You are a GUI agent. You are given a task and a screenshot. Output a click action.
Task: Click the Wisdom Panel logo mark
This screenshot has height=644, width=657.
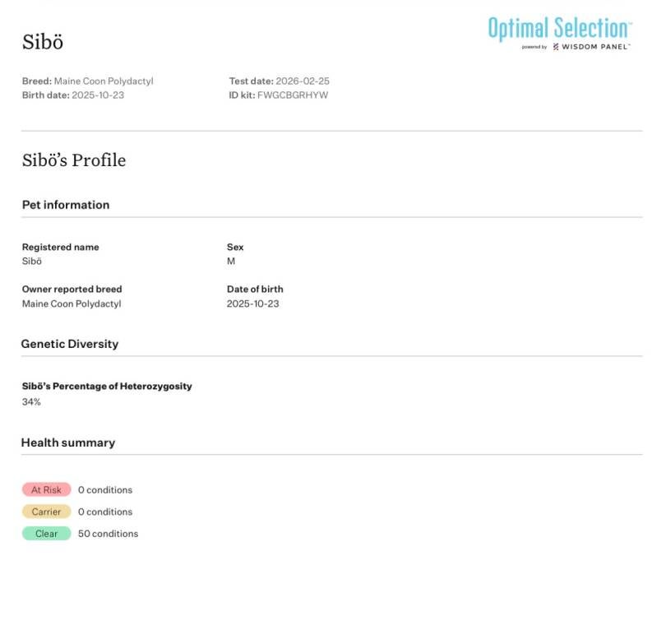(556, 47)
